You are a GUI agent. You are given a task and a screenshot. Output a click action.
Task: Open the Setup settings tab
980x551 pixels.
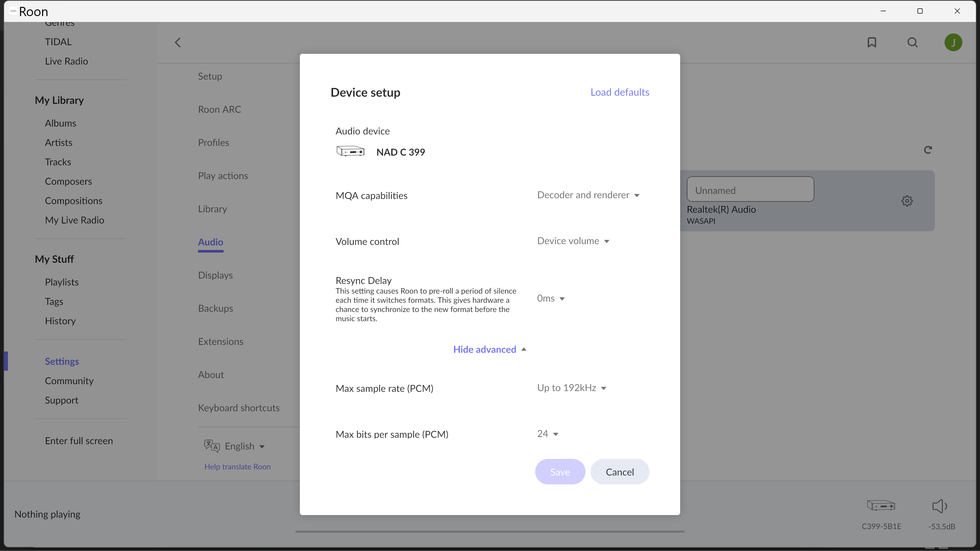[210, 76]
